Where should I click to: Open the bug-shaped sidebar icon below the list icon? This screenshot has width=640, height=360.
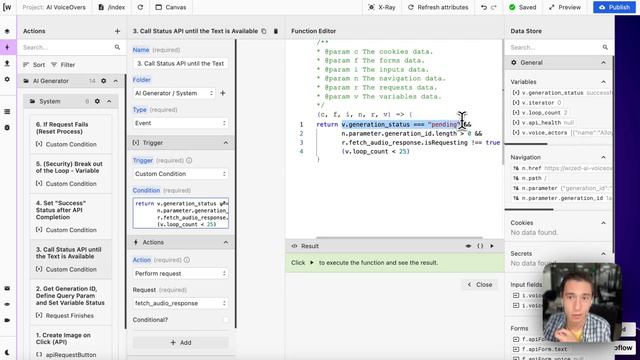tap(7, 127)
